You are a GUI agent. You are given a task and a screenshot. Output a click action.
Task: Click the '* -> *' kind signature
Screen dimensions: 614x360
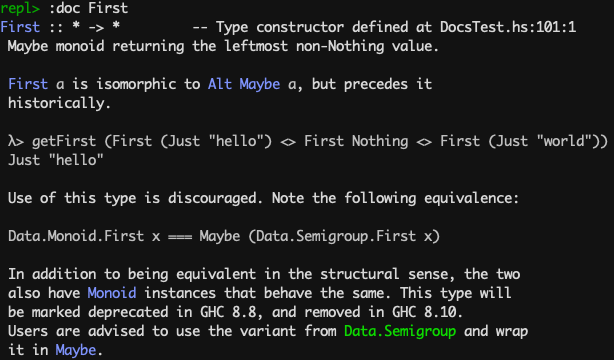click(x=96, y=27)
